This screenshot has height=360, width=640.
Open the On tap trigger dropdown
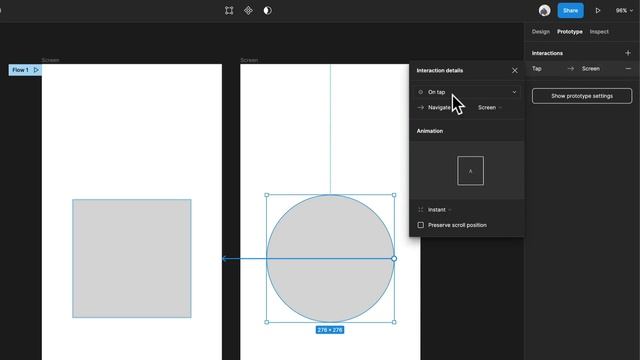[467, 92]
